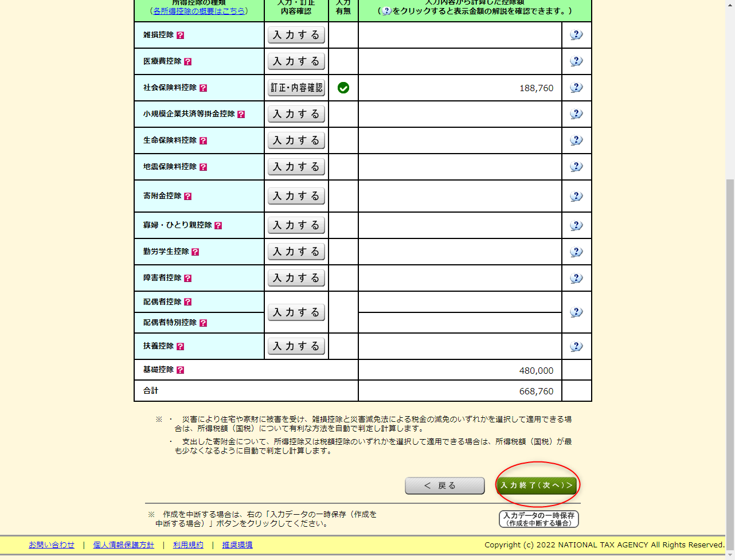
Task: Open help icon beside 地震保険料控除 label
Action: pyautogui.click(x=203, y=167)
